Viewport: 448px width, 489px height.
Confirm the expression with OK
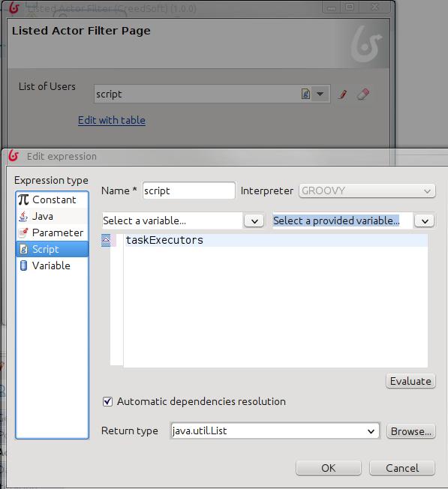click(329, 468)
